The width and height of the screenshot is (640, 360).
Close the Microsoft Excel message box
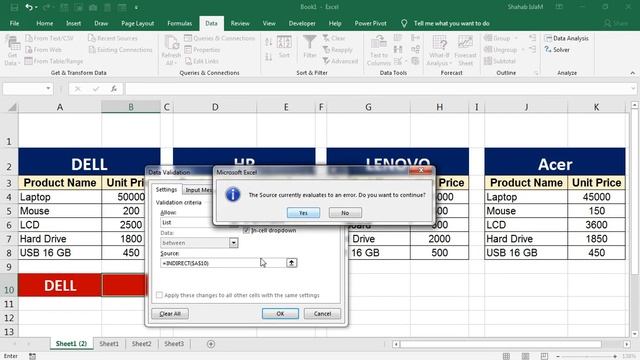(421, 171)
